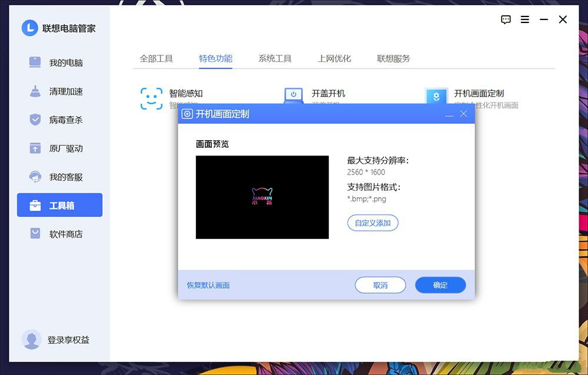Open the hamburger main menu icon
The image size is (588, 375).
pyautogui.click(x=525, y=19)
